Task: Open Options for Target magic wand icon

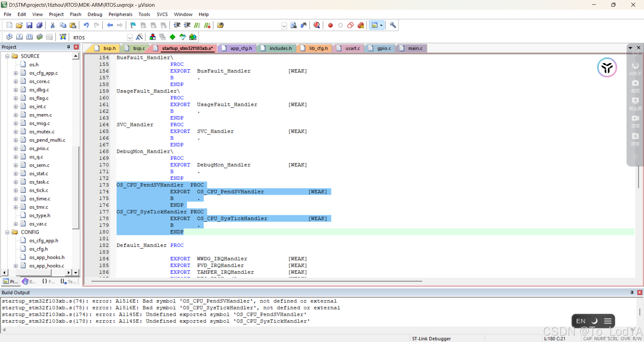Action: 140,37
